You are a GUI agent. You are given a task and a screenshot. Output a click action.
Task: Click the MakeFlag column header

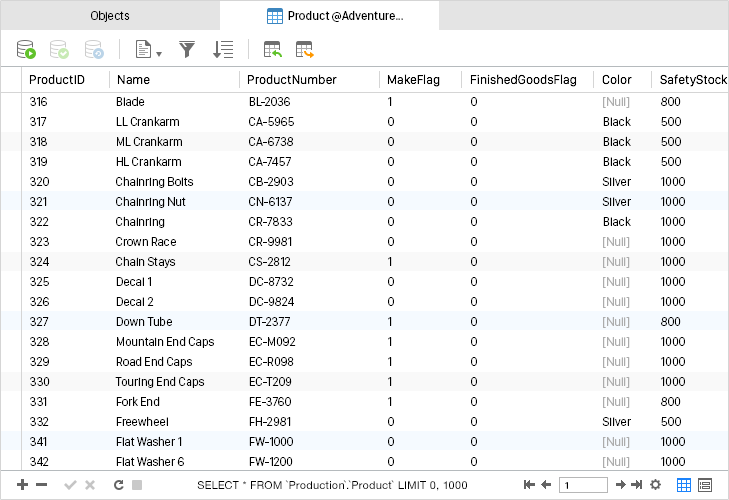[x=420, y=80]
